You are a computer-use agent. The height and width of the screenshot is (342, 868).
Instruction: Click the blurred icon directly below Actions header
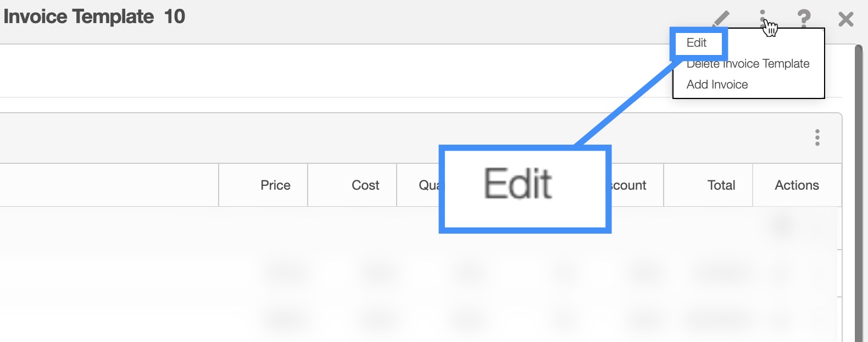(783, 224)
